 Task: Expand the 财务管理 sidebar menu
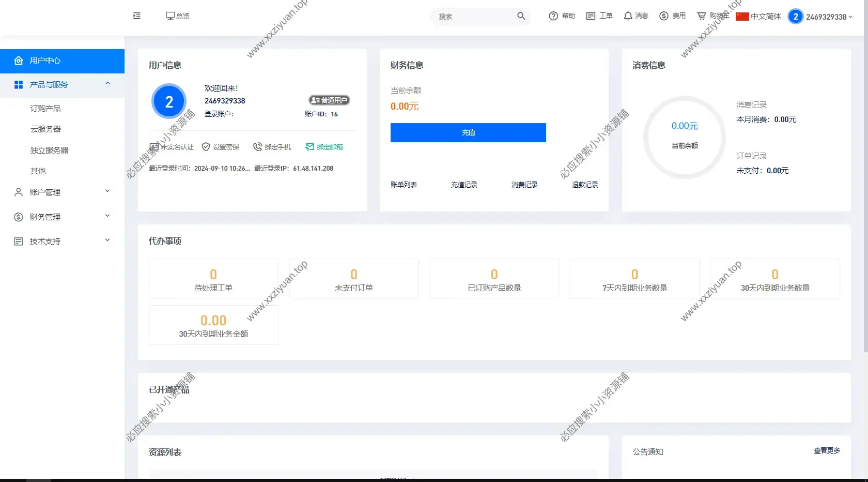tap(107, 216)
